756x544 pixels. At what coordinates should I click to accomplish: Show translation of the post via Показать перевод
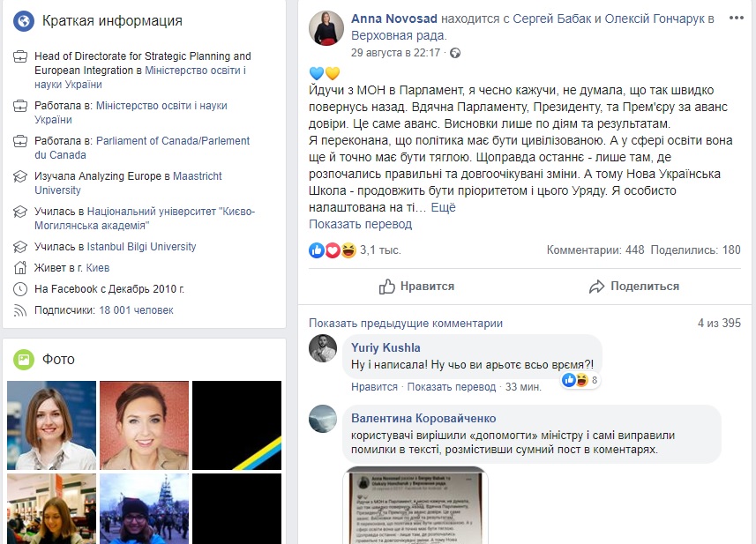pos(360,225)
